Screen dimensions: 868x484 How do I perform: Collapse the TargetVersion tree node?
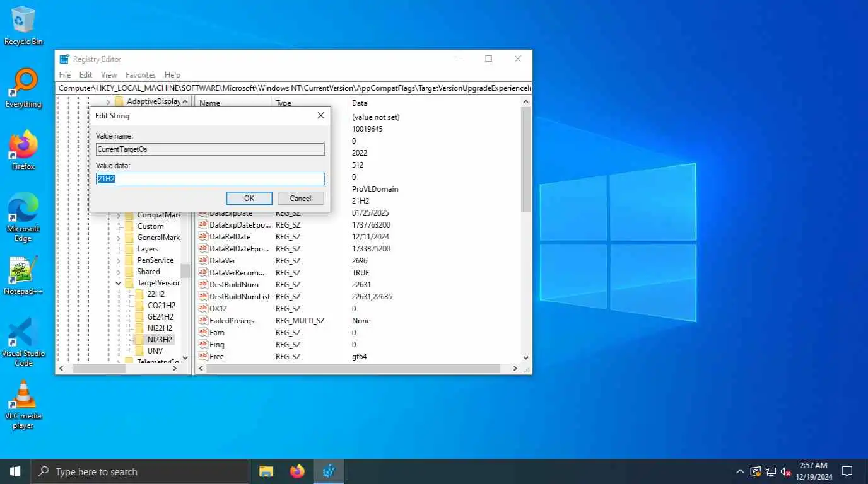point(119,283)
